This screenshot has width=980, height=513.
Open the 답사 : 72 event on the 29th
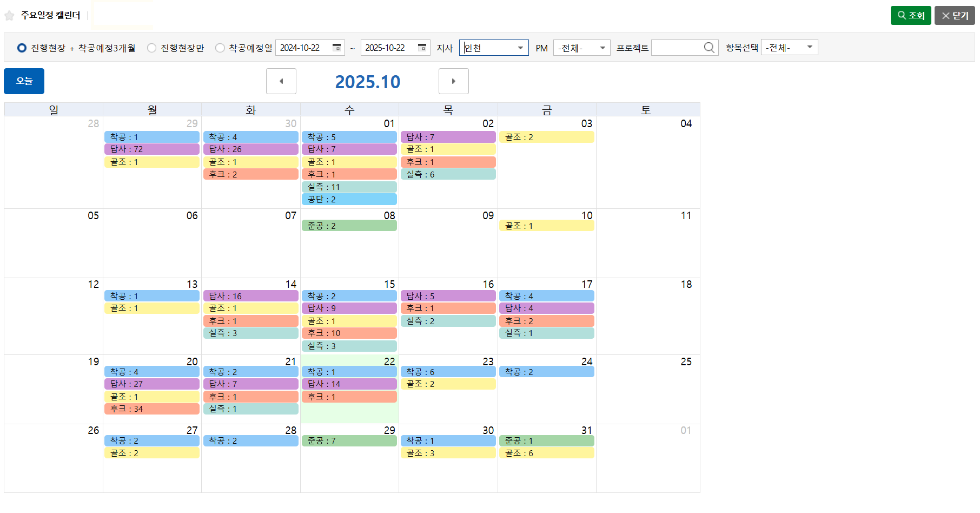point(151,149)
